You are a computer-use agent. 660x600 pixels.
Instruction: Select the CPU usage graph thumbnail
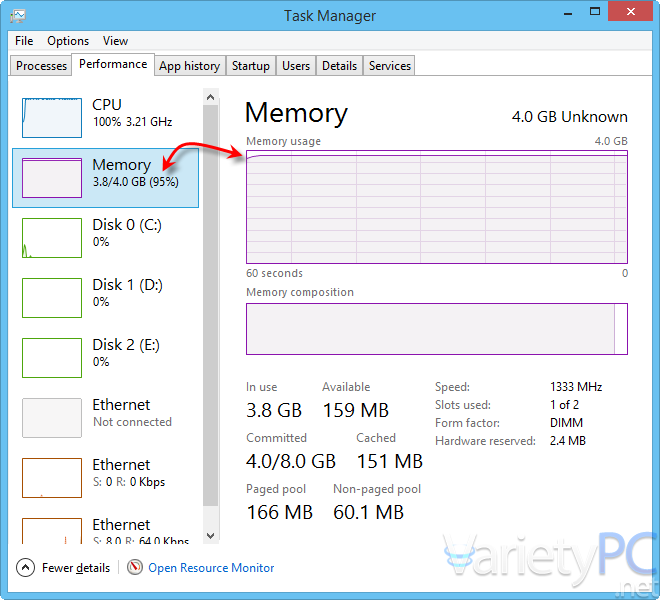point(52,118)
